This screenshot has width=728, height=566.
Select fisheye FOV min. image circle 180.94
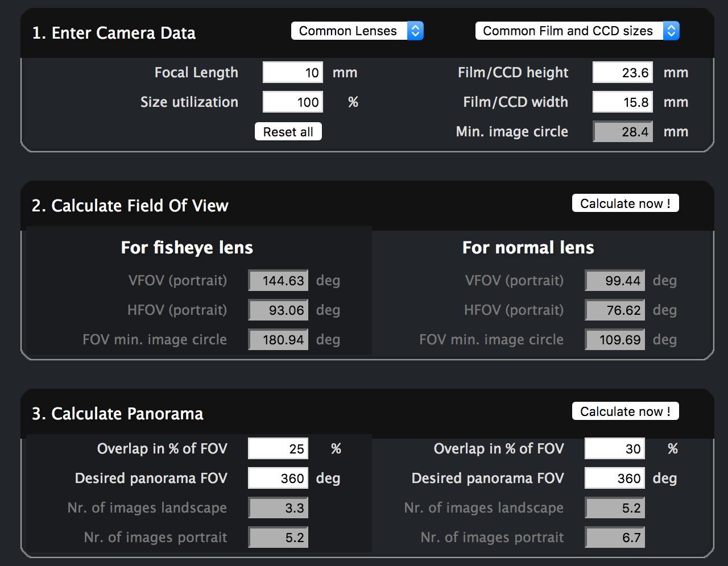278,340
